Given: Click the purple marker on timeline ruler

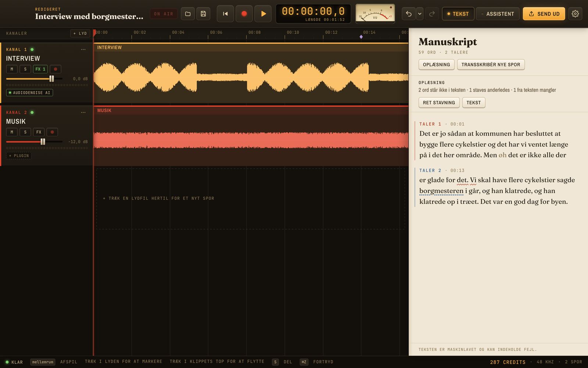Looking at the screenshot, I should point(361,37).
